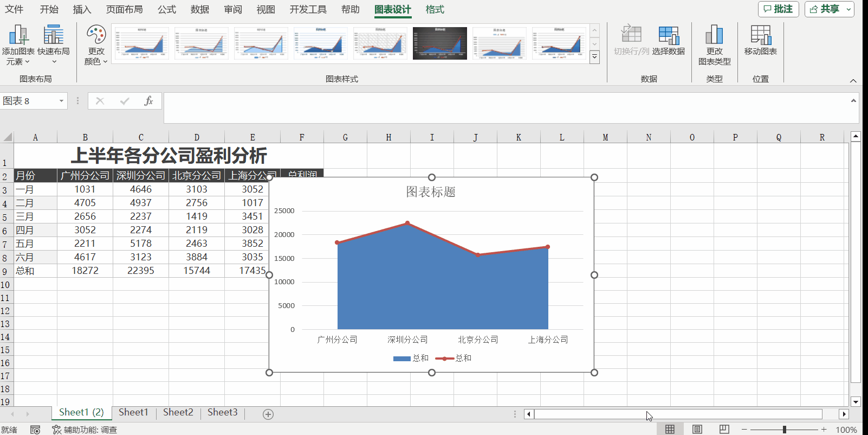Switch to page break preview view
Image resolution: width=868 pixels, height=435 pixels.
[x=724, y=430]
